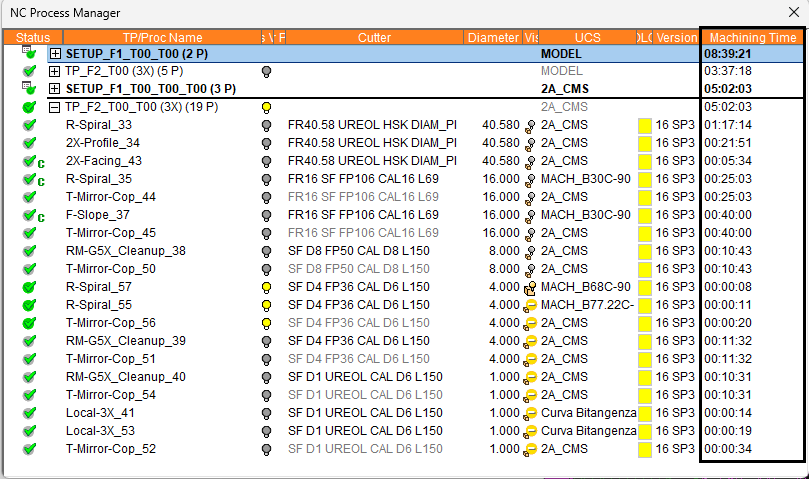
Task: Expand the SETUP_F1_T00_T00 (2 P) node
Action: click(x=55, y=54)
